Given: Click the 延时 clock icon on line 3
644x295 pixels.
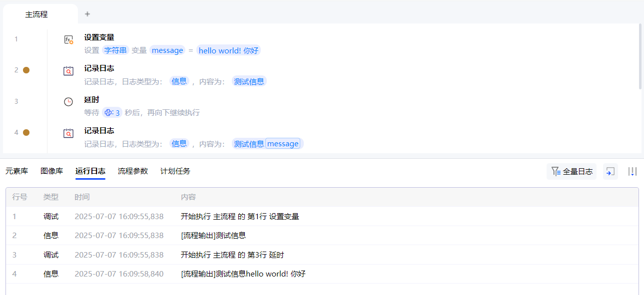Looking at the screenshot, I should pyautogui.click(x=68, y=102).
